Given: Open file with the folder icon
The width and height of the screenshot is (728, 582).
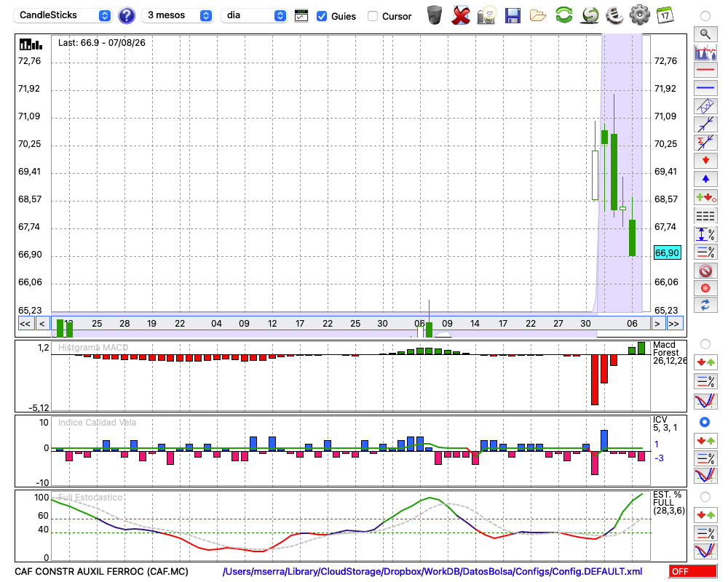Looking at the screenshot, I should click(538, 16).
